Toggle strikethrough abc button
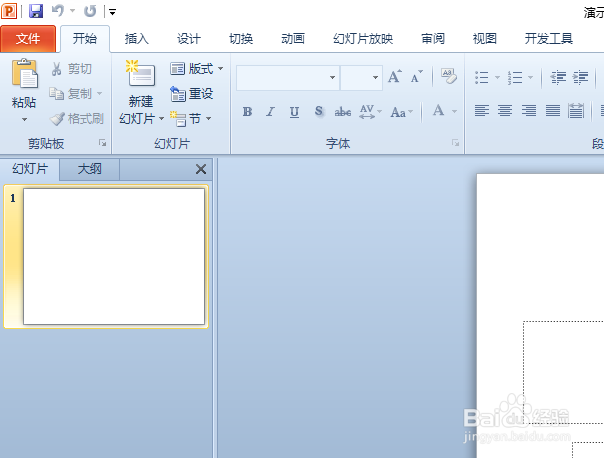This screenshot has height=458, width=604. pyautogui.click(x=342, y=112)
